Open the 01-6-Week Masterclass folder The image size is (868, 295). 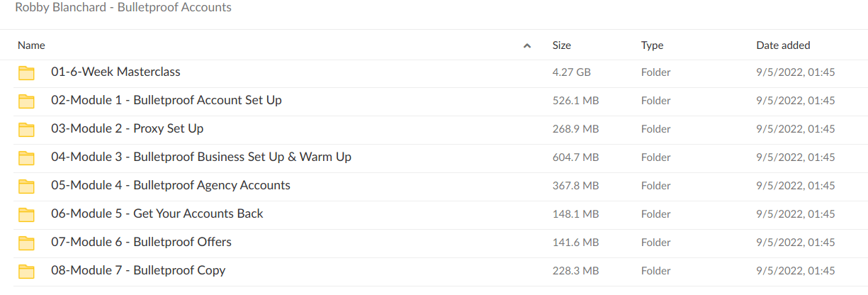point(115,72)
